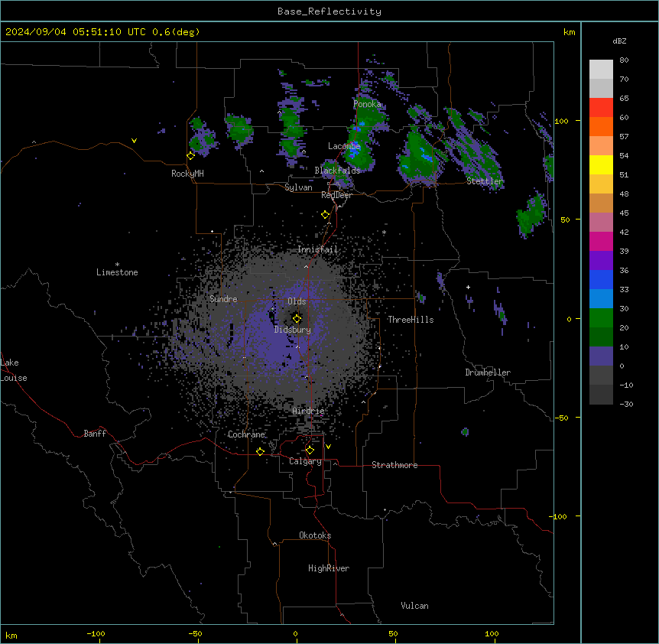The width and height of the screenshot is (659, 644).
Task: Click the ThreeHills label
Action: tap(411, 320)
